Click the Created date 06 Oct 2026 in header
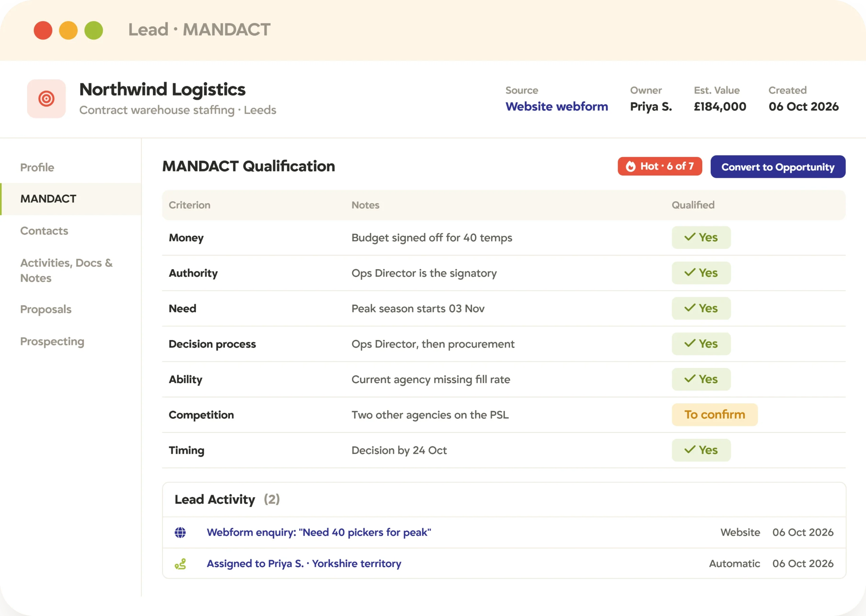The width and height of the screenshot is (866, 616). (804, 106)
